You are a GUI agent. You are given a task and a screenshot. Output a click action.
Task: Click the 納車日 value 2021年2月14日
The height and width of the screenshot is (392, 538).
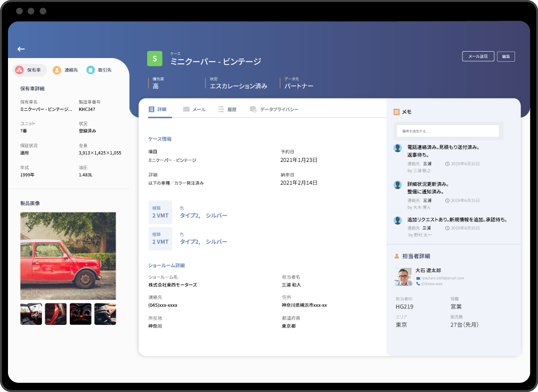click(299, 183)
